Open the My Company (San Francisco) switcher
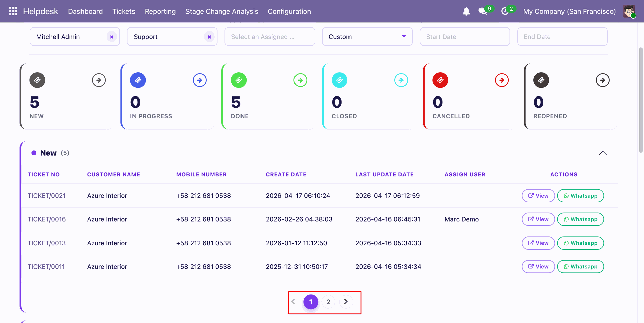Image resolution: width=644 pixels, height=323 pixels. [x=569, y=11]
